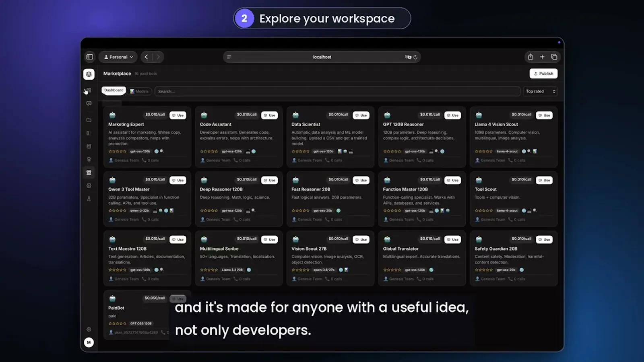
Task: Click the translate icon in address bar
Action: 408,57
